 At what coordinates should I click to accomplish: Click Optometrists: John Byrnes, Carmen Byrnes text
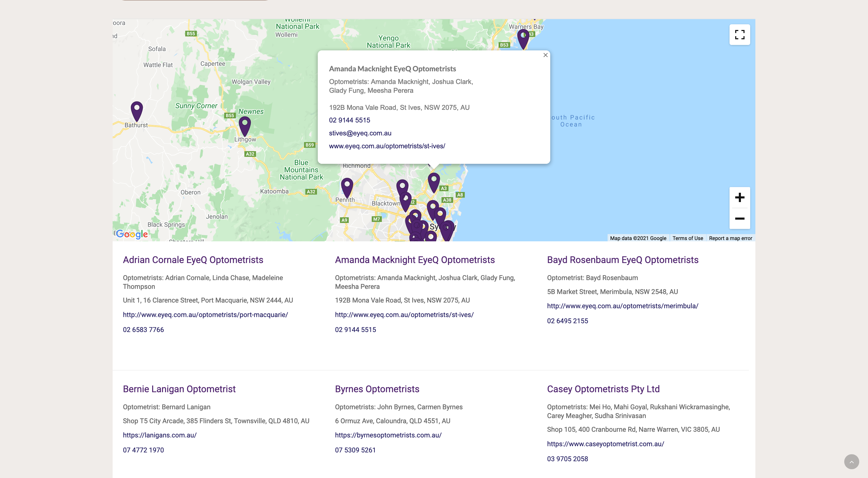(x=399, y=407)
